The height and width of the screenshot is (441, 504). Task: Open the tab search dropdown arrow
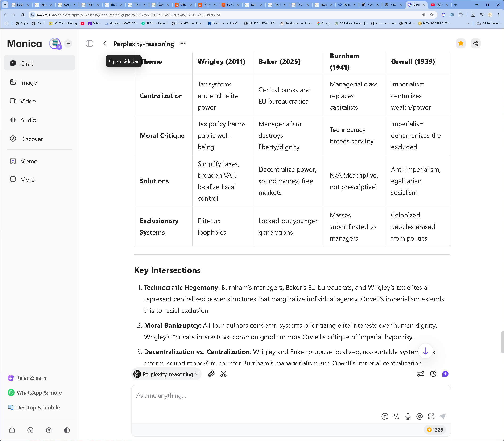click(x=5, y=5)
